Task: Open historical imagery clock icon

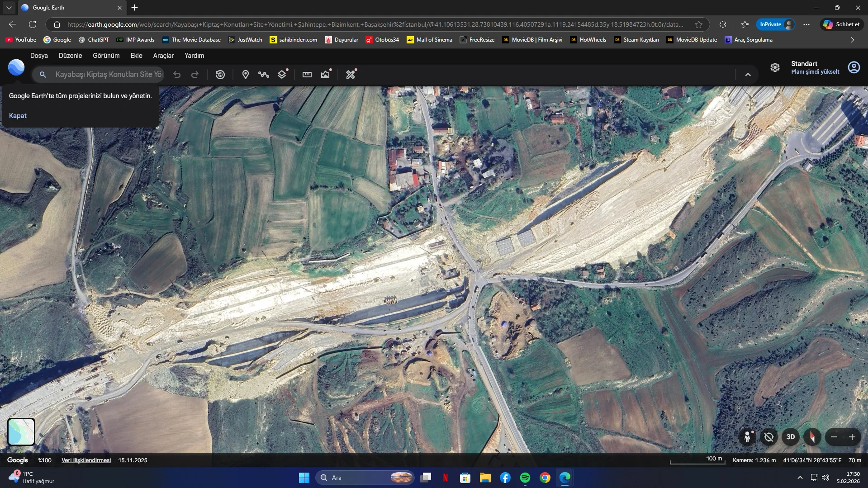Action: [x=220, y=75]
